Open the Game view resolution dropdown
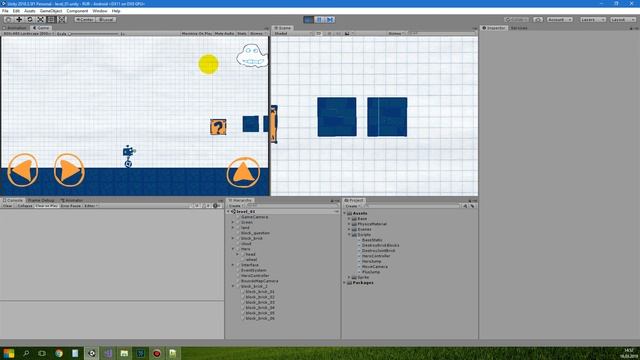640x360 pixels. (28, 33)
